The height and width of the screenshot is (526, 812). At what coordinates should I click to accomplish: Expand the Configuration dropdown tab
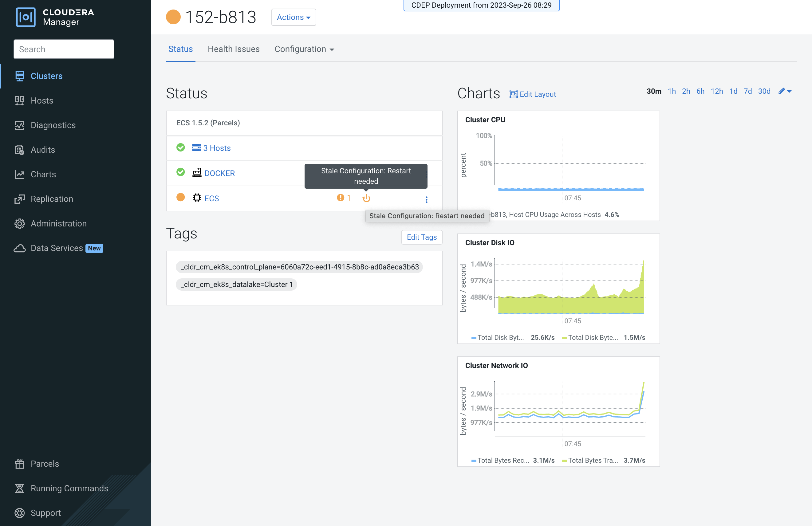[304, 49]
